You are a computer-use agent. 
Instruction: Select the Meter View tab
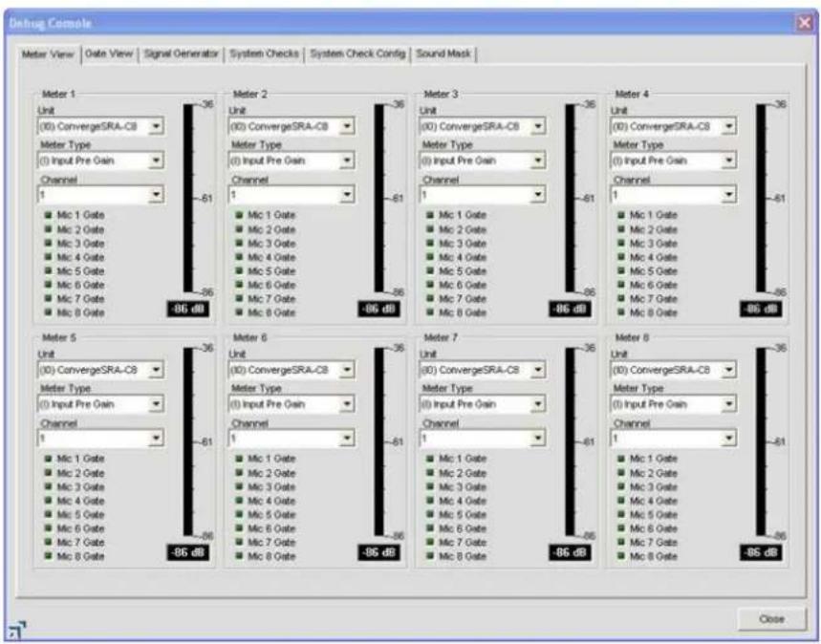[48, 54]
